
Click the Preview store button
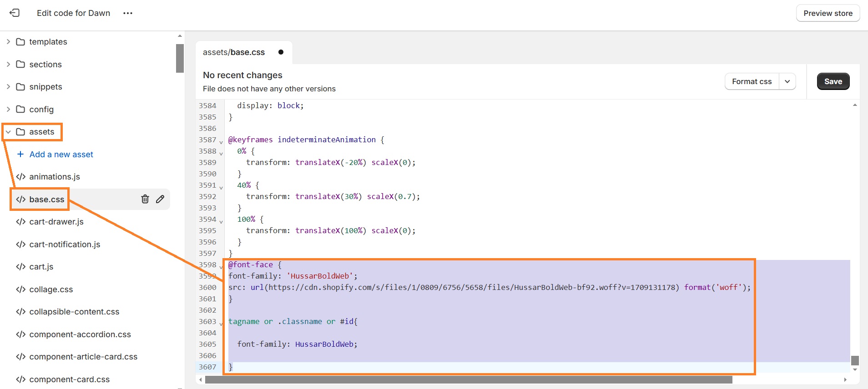(x=828, y=13)
